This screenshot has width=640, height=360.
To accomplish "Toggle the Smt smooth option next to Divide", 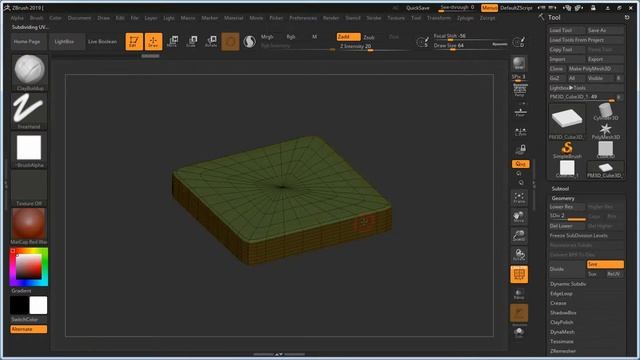I will click(605, 264).
